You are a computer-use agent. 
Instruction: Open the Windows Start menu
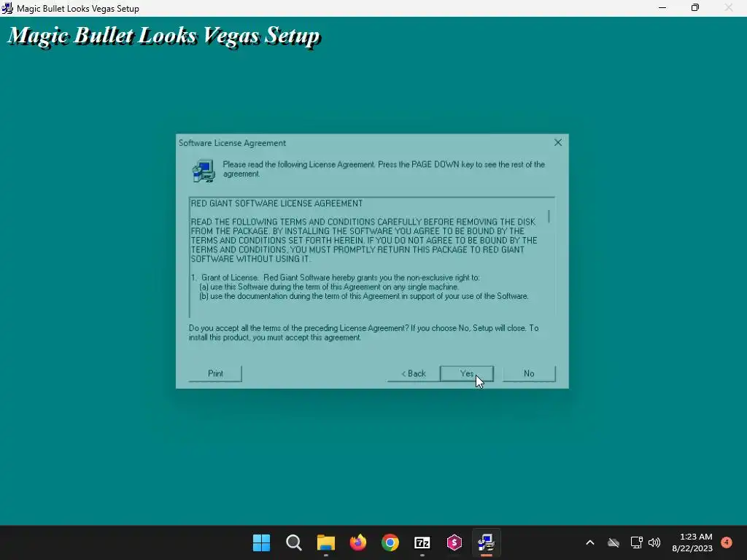(x=262, y=542)
